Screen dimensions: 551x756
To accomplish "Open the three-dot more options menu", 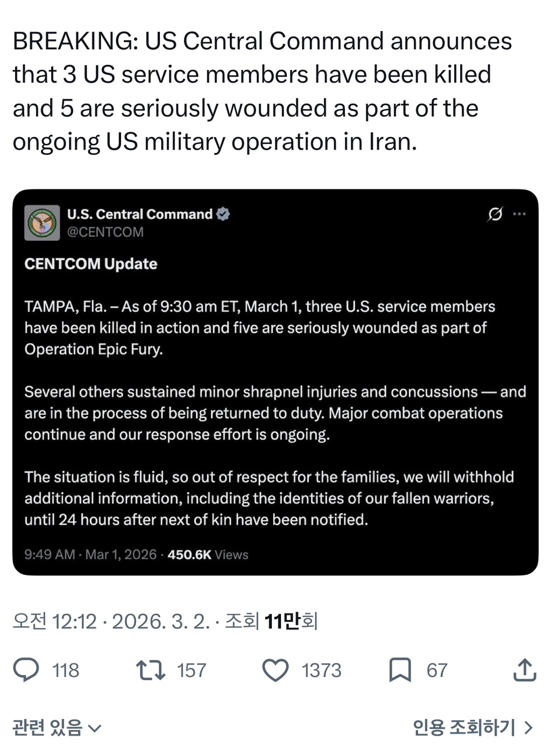I will coord(520,214).
